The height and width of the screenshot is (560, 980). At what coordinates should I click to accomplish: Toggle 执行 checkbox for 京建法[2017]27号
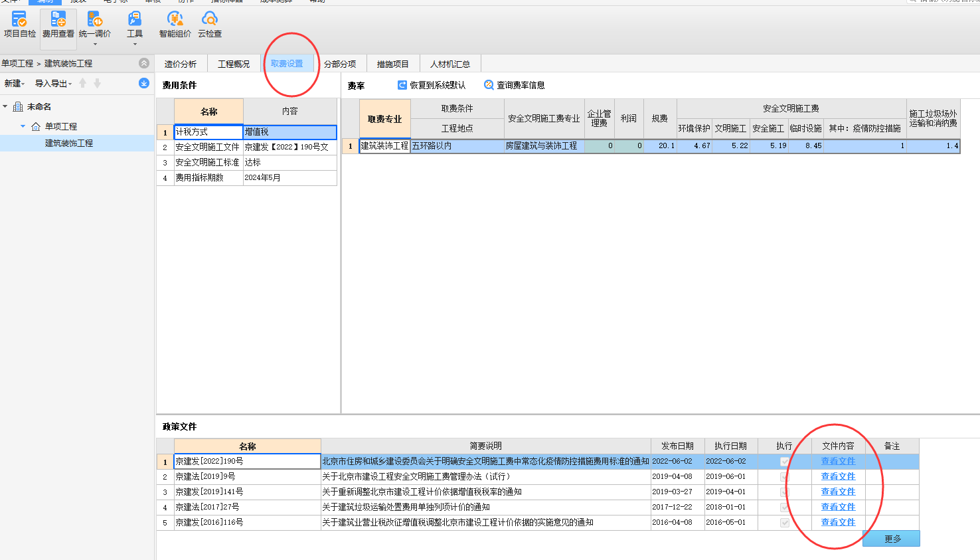tap(784, 508)
